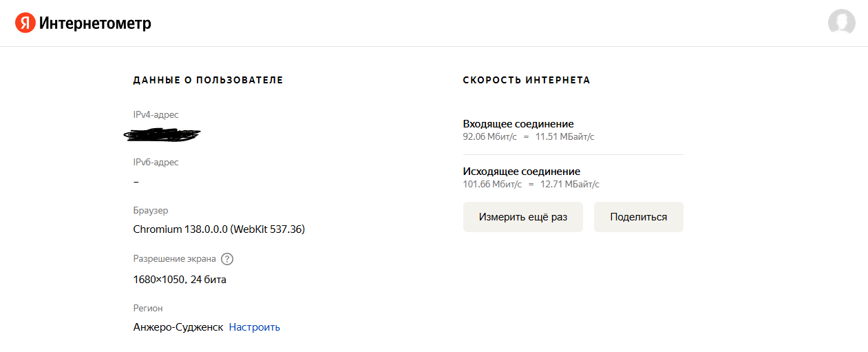
Task: Click the Интернетометр title text
Action: tap(96, 23)
